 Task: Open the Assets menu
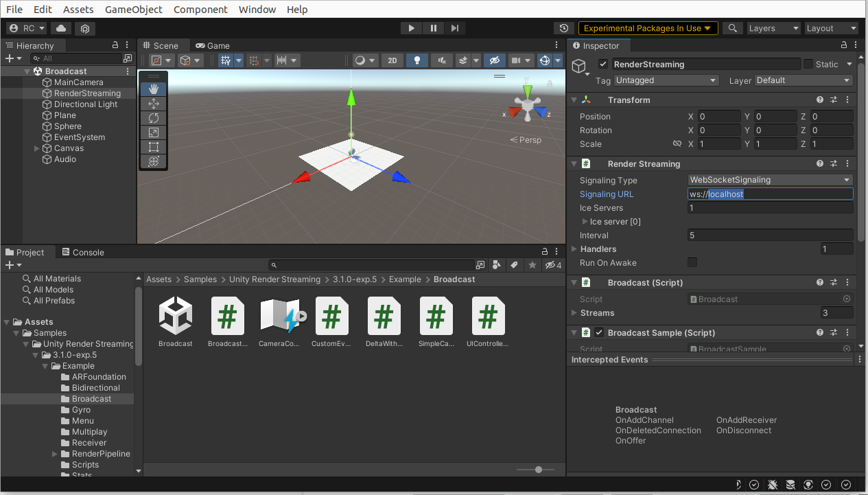78,10
